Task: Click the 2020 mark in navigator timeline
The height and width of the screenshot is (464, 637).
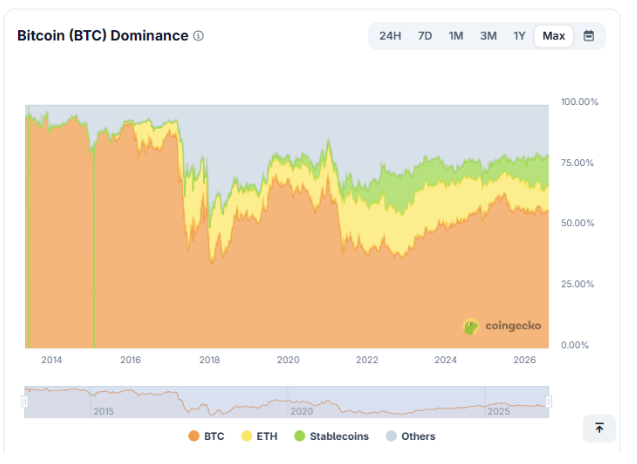Action: tap(301, 412)
